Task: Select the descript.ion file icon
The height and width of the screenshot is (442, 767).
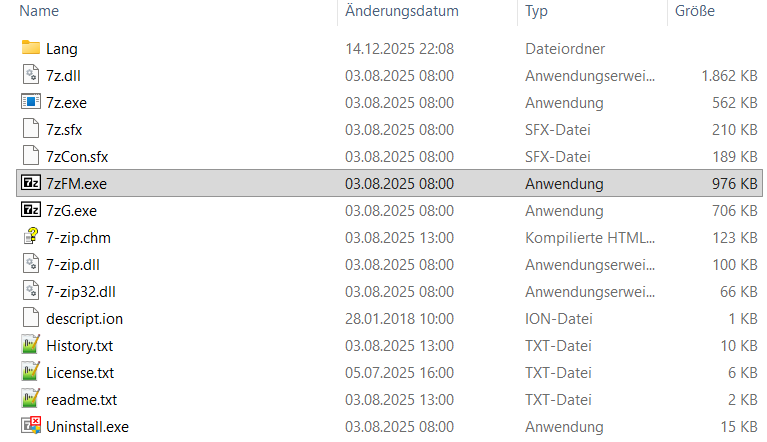Action: pos(30,319)
